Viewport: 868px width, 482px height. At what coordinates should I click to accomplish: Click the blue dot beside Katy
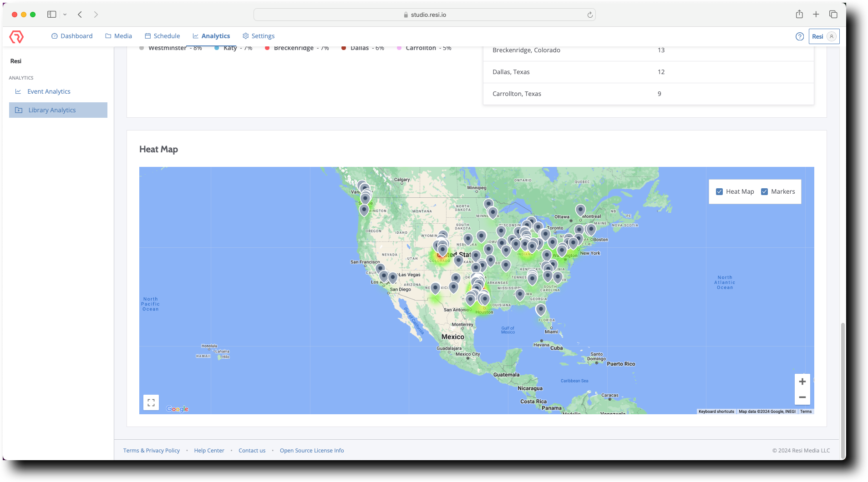(x=216, y=48)
